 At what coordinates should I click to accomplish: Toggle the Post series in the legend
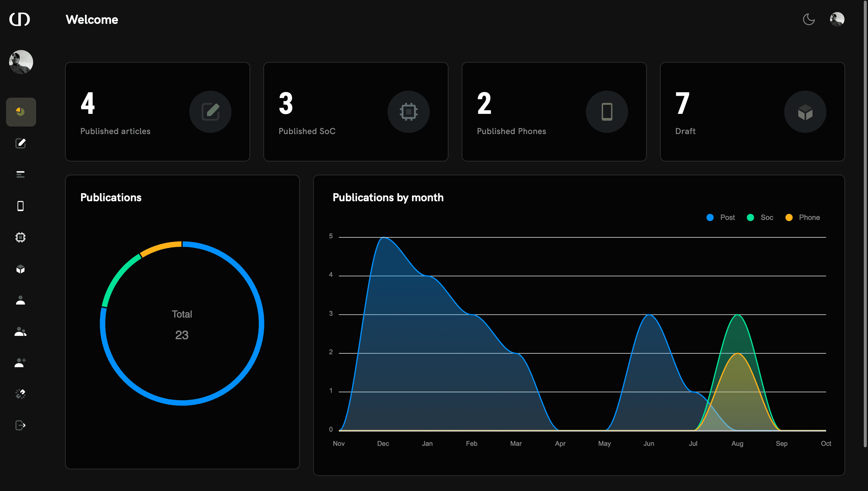pos(721,217)
